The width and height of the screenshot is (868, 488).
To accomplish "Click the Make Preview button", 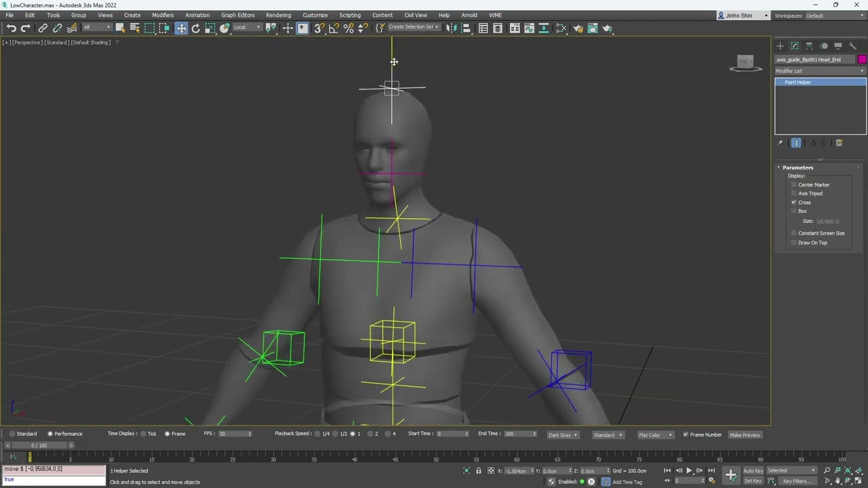I will (x=745, y=435).
